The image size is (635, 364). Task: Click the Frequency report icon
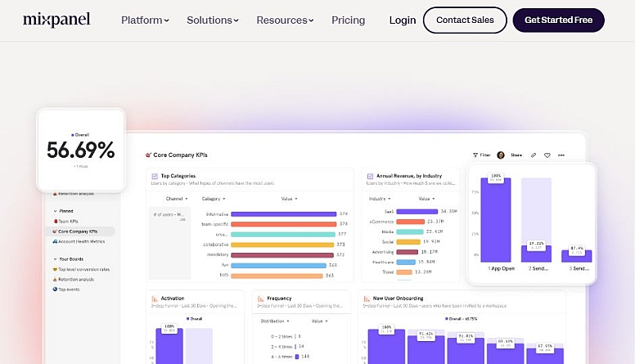tap(260, 299)
